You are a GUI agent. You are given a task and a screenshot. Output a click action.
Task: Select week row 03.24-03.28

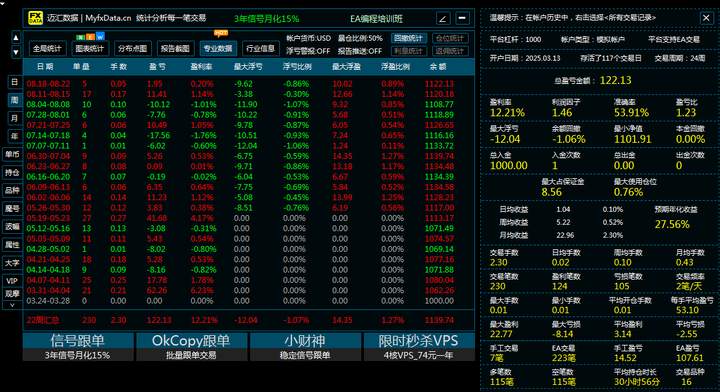click(x=248, y=301)
